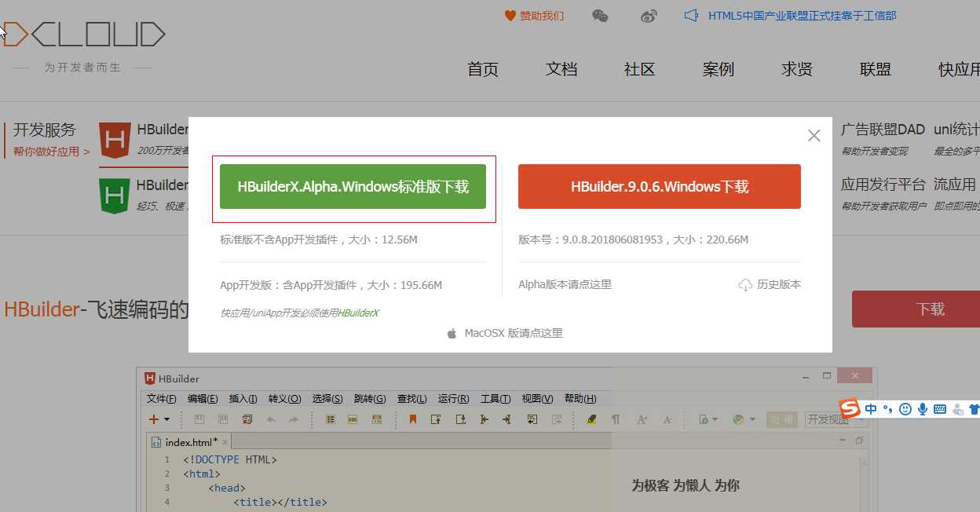The height and width of the screenshot is (512, 980).
Task: Open the 首页 navigation item
Action: coord(483,69)
